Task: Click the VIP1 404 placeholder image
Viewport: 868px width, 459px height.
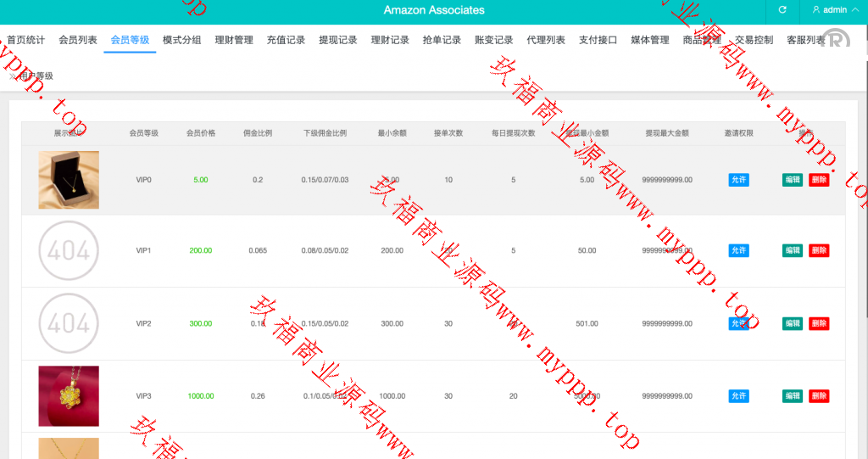Action: pyautogui.click(x=69, y=251)
